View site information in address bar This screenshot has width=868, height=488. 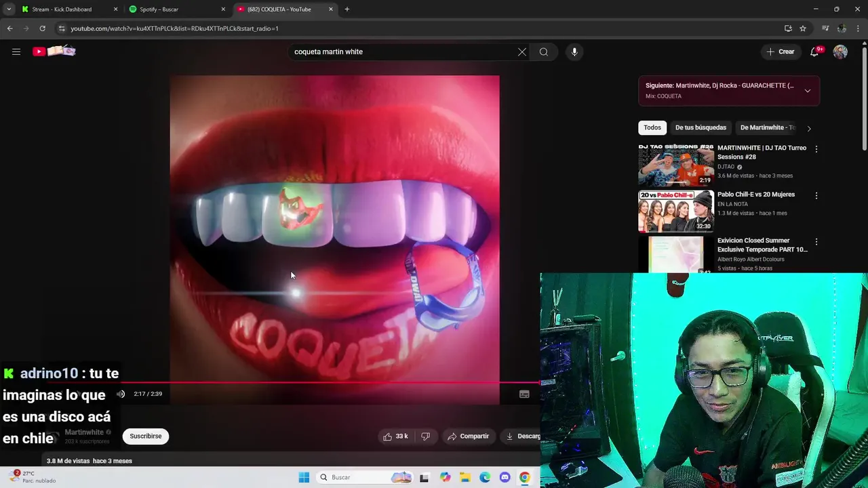pos(62,28)
